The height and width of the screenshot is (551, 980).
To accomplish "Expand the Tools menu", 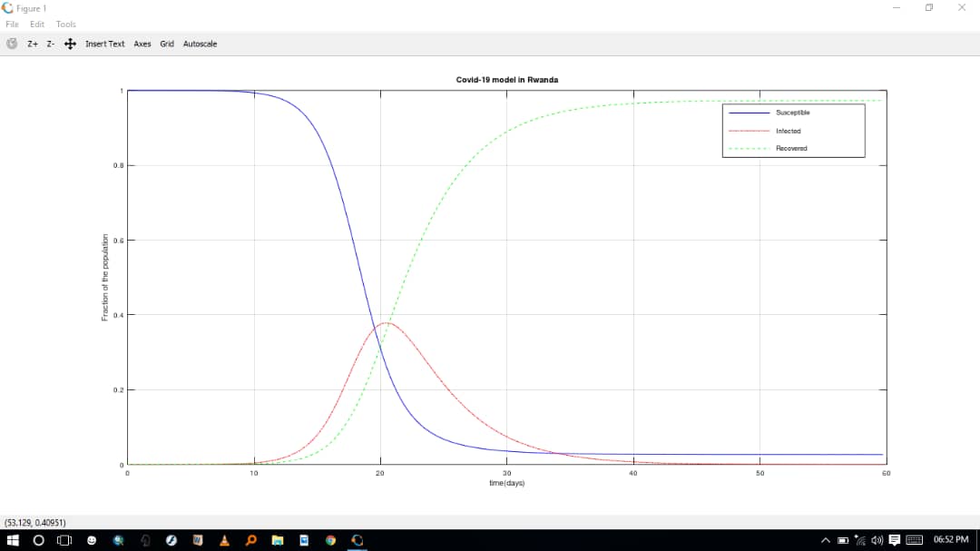I will coord(66,25).
